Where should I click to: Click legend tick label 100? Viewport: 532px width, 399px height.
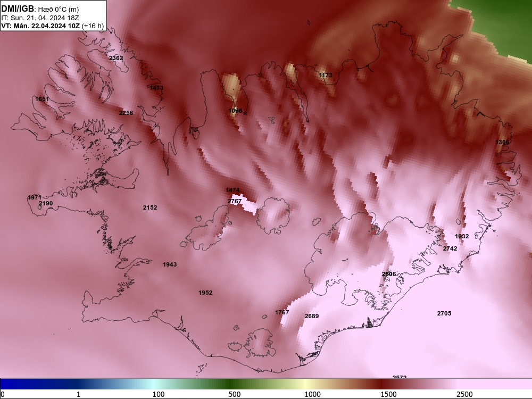(x=159, y=394)
